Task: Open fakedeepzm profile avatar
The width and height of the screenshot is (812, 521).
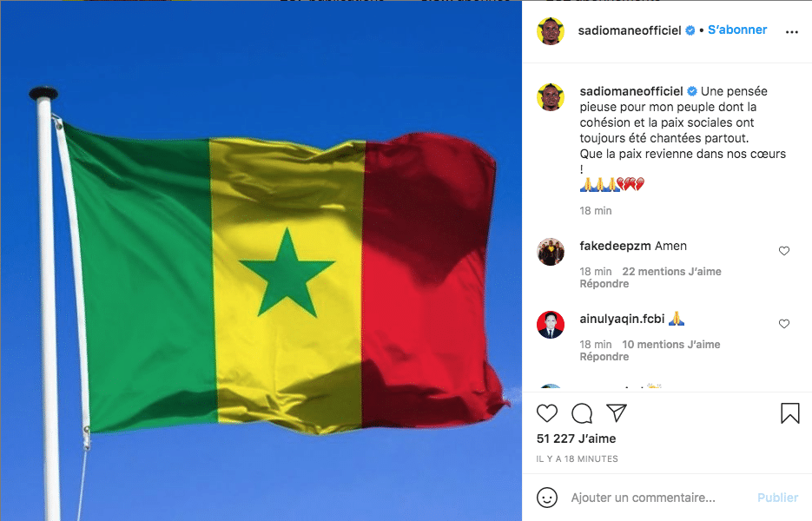Action: click(x=550, y=252)
